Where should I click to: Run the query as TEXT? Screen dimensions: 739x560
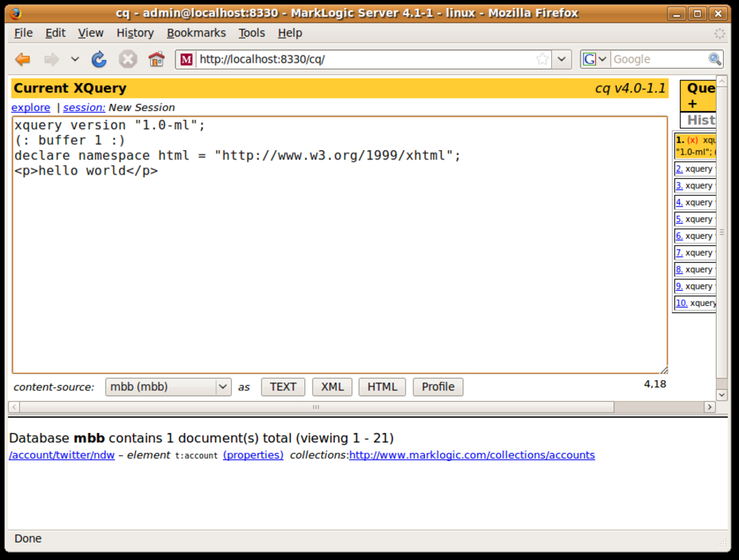(283, 387)
